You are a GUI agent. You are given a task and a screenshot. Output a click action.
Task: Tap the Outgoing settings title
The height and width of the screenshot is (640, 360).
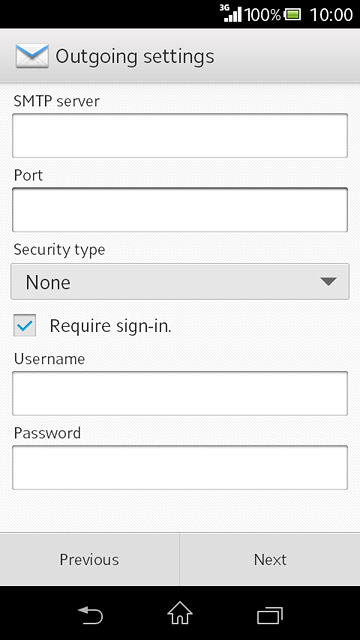point(135,57)
